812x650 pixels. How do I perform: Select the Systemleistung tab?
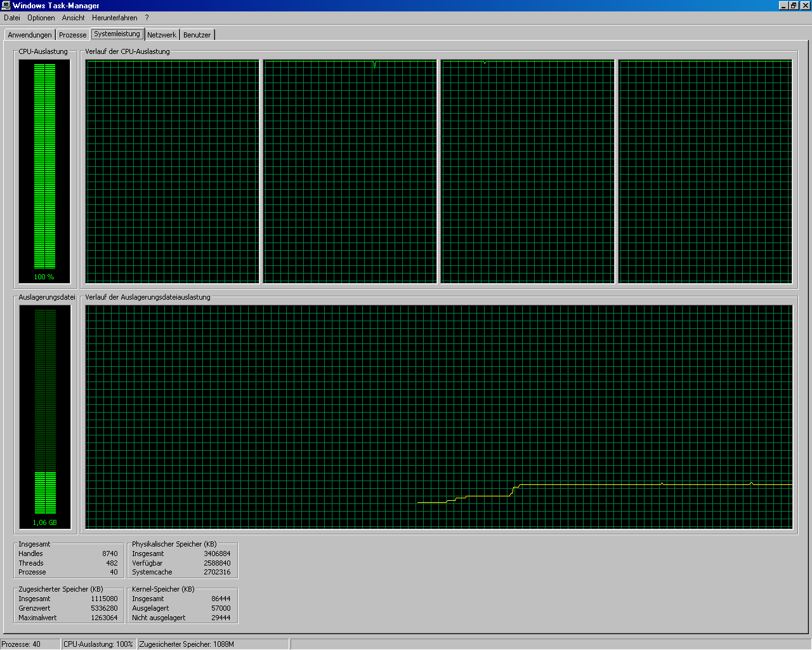[x=117, y=34]
